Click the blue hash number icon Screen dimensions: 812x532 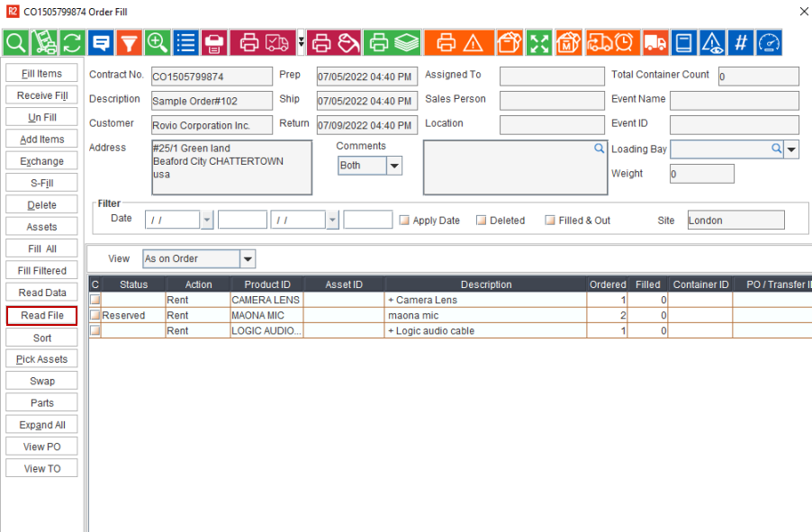740,42
